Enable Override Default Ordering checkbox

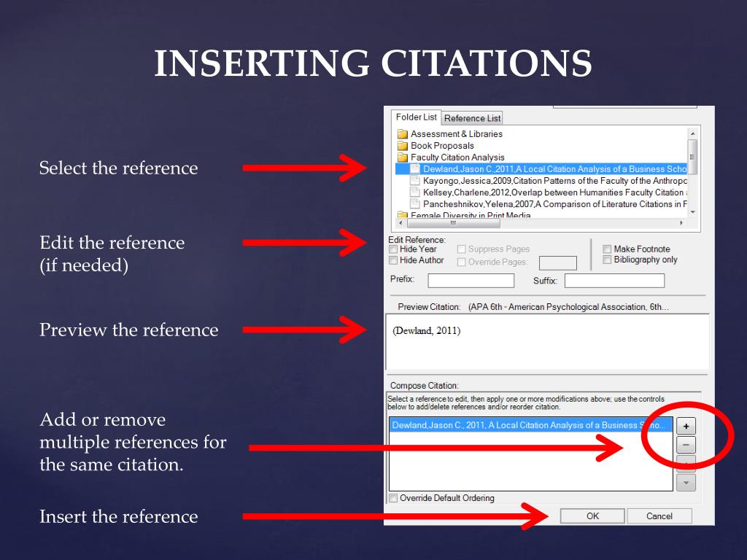point(393,498)
